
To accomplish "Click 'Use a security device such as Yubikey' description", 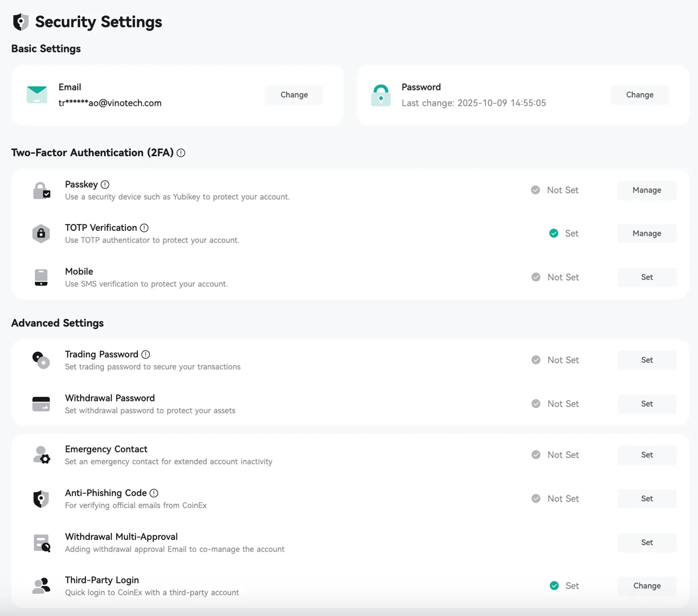I will [177, 197].
